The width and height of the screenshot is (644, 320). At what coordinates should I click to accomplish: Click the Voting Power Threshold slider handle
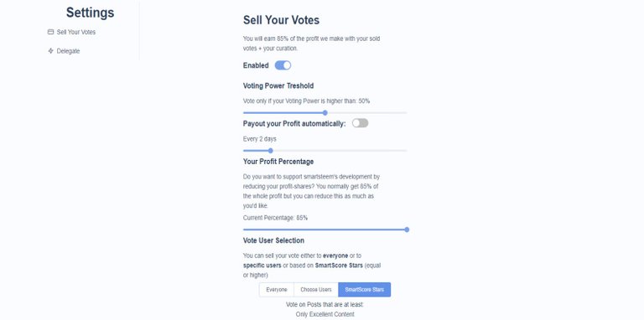click(x=325, y=113)
